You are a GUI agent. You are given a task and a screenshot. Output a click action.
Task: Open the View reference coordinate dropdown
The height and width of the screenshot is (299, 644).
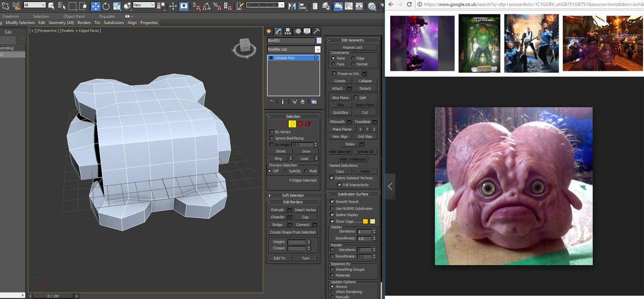[143, 5]
